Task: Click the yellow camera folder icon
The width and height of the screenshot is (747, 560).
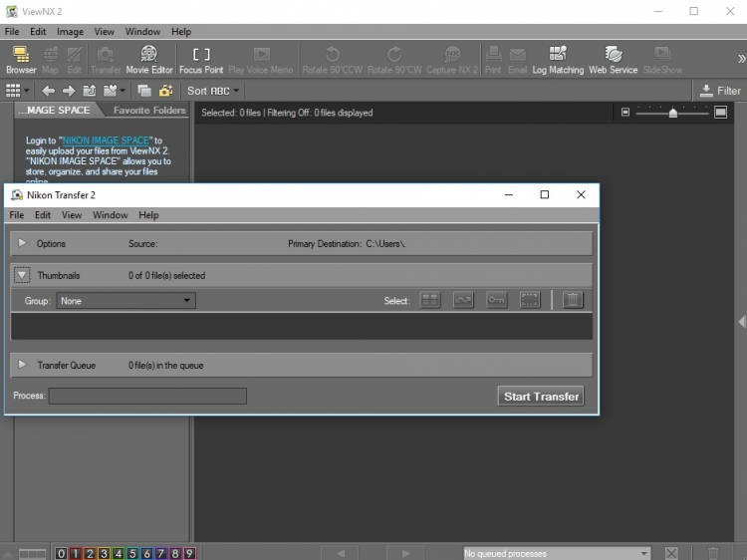Action: [x=165, y=90]
